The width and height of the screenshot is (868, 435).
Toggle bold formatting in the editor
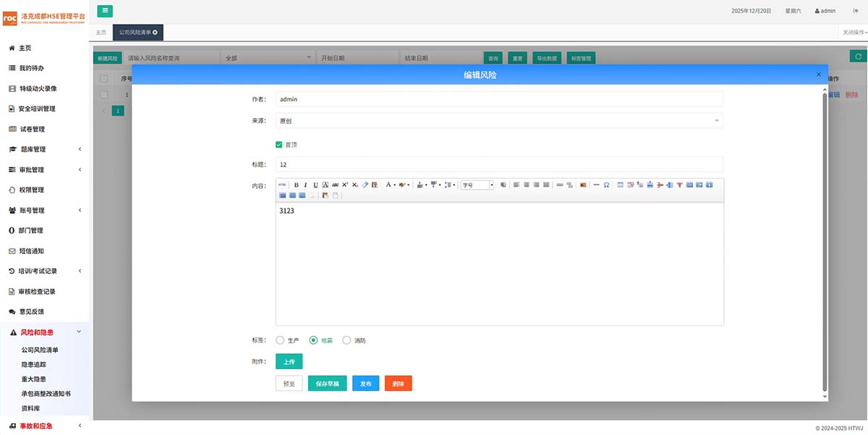tap(296, 185)
